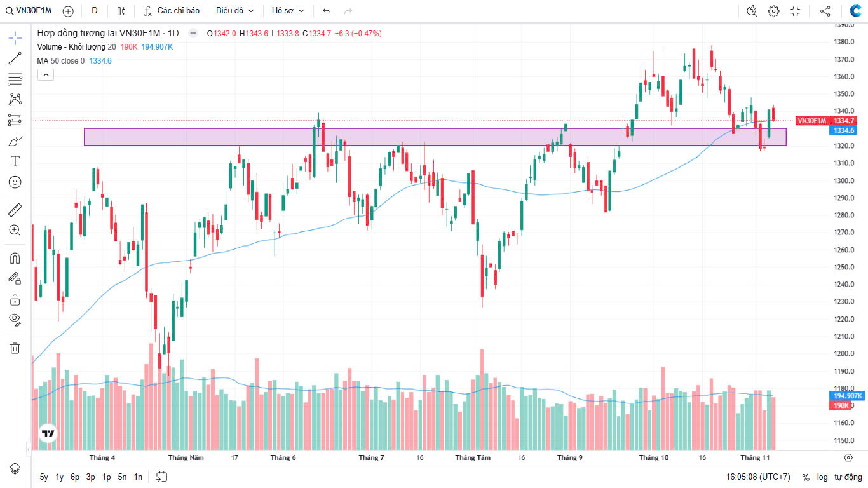Screen dimensions: 868x488
Task: Select the trend line drawing tool
Action: [x=15, y=58]
